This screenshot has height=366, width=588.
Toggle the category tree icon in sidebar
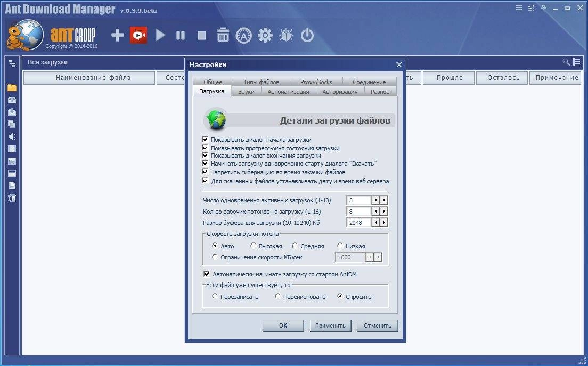[12, 63]
